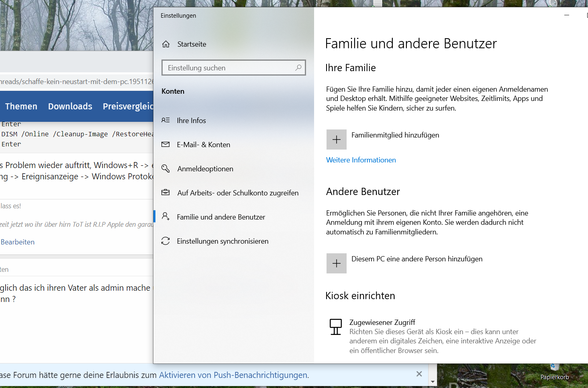Click Aktivieren von Push-Benachrichtigungen link

click(x=234, y=375)
